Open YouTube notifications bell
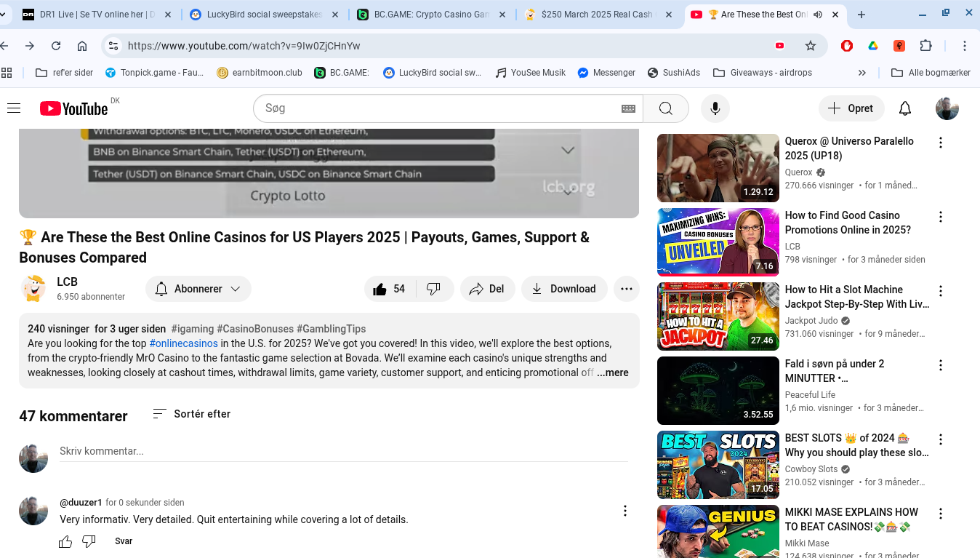980x558 pixels. tap(905, 108)
